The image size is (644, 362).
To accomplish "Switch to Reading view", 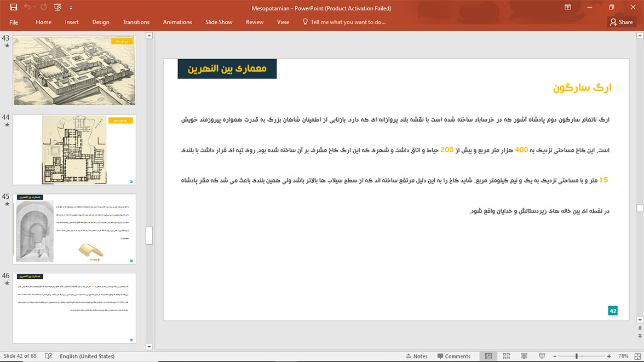I will click(524, 356).
